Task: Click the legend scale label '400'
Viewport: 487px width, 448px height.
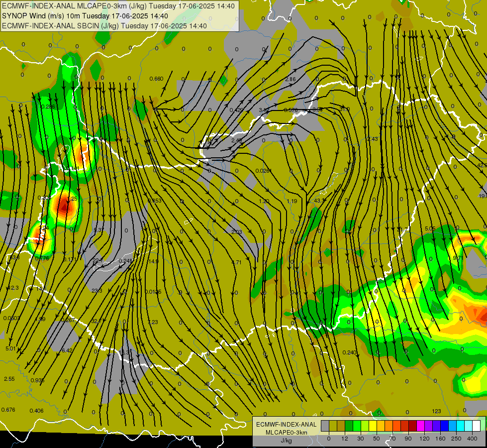Action: [x=472, y=439]
